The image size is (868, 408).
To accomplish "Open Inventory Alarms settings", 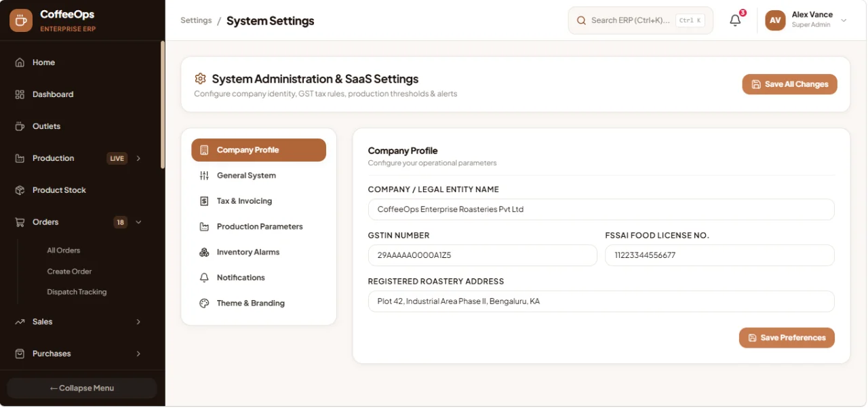I will point(258,253).
